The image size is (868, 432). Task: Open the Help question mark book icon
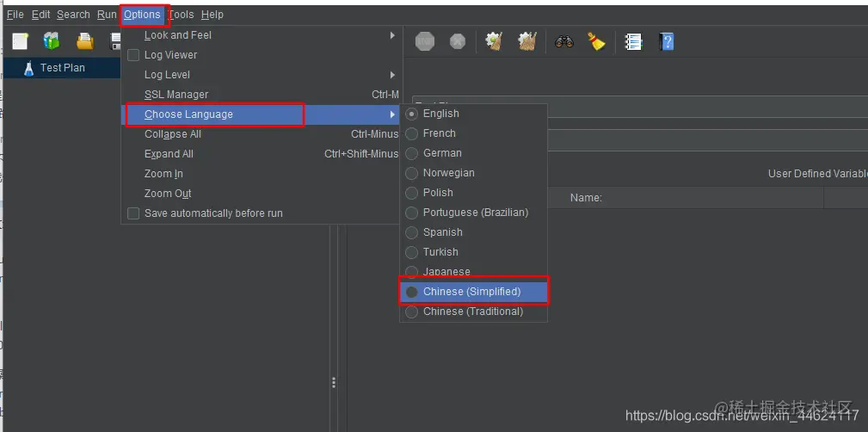(x=667, y=42)
